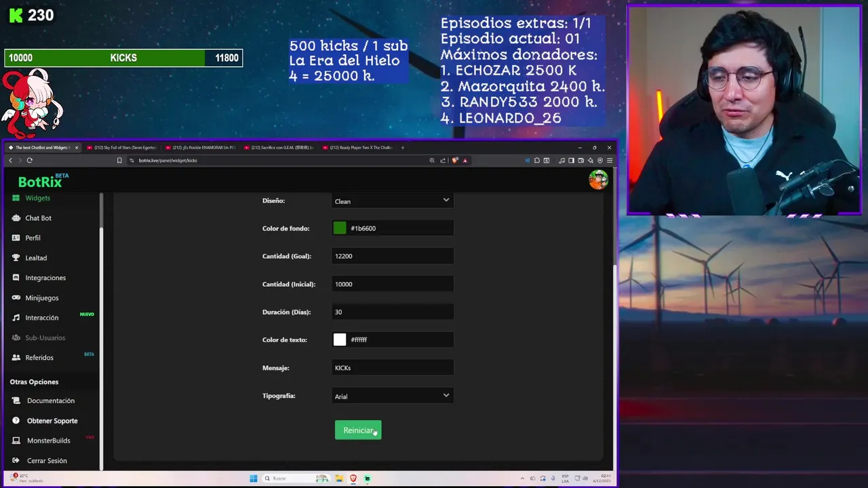Image resolution: width=868 pixels, height=488 pixels.
Task: Click the weather widget showing 20°C
Action: pos(27,479)
